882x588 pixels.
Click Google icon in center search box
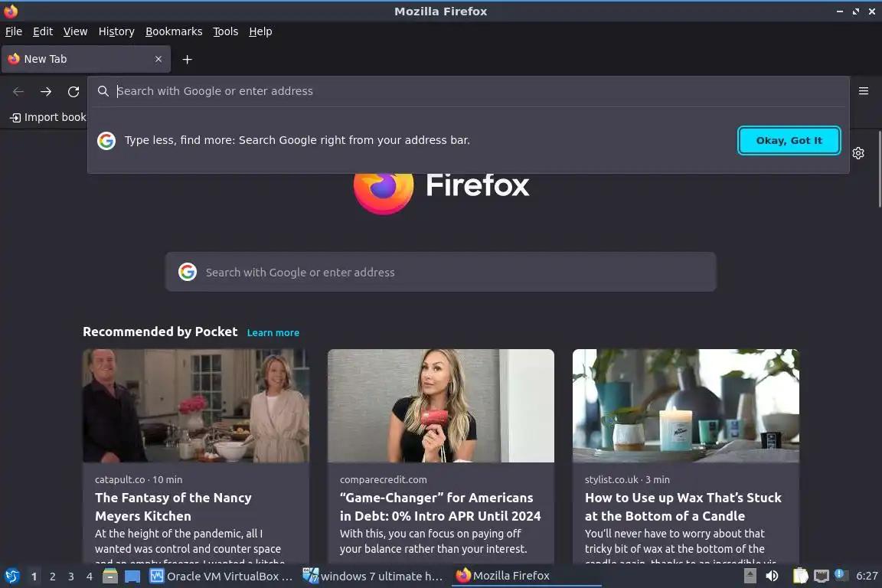[x=188, y=272]
